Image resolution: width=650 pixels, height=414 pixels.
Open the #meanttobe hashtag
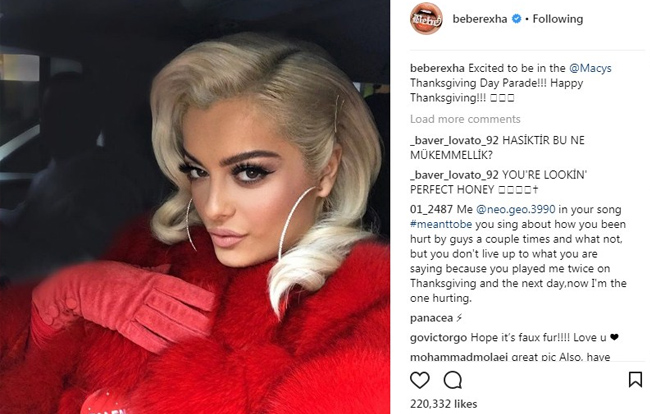[441, 224]
